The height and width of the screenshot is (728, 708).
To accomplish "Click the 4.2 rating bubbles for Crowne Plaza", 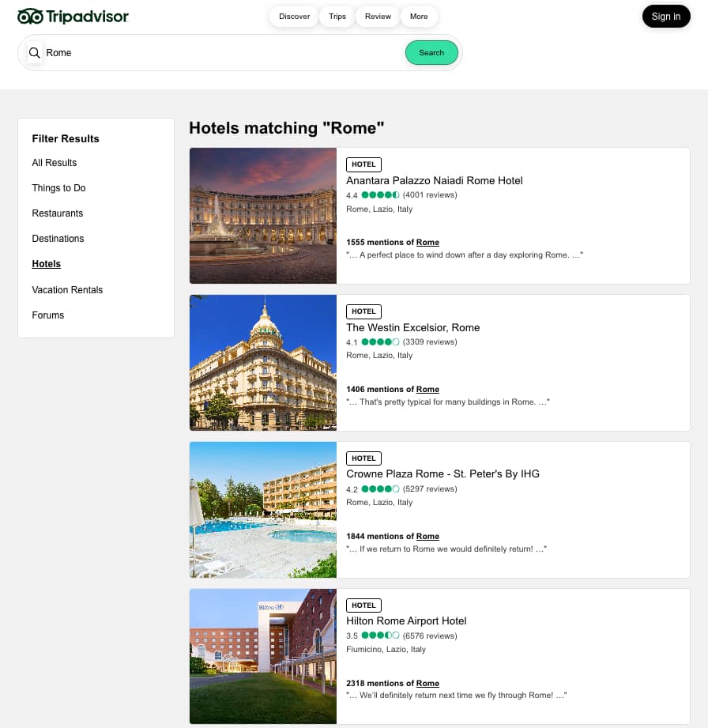I will click(x=380, y=489).
